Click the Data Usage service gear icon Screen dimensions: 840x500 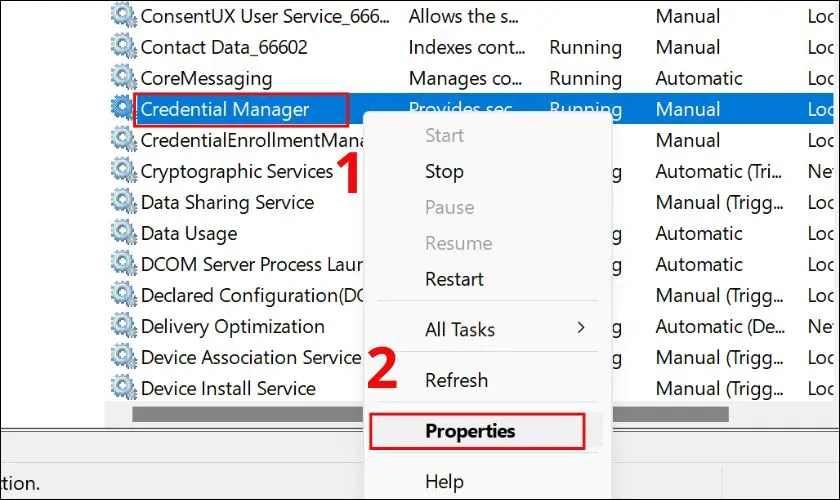[x=124, y=233]
